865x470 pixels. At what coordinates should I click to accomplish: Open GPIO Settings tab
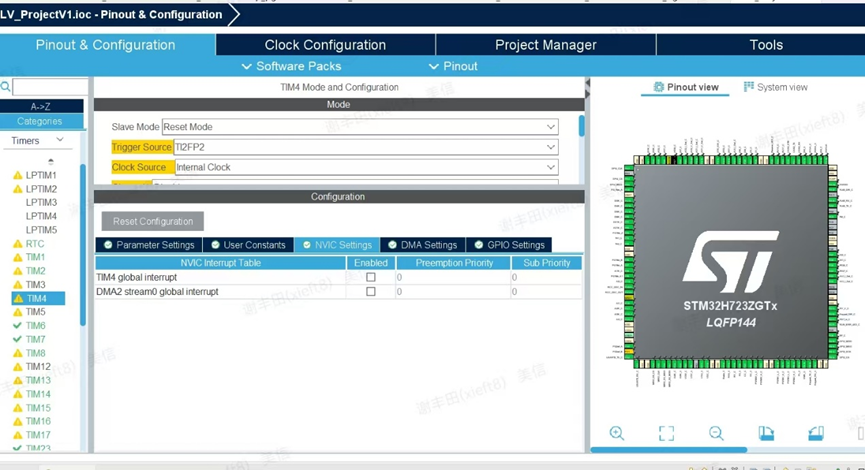[x=509, y=245]
